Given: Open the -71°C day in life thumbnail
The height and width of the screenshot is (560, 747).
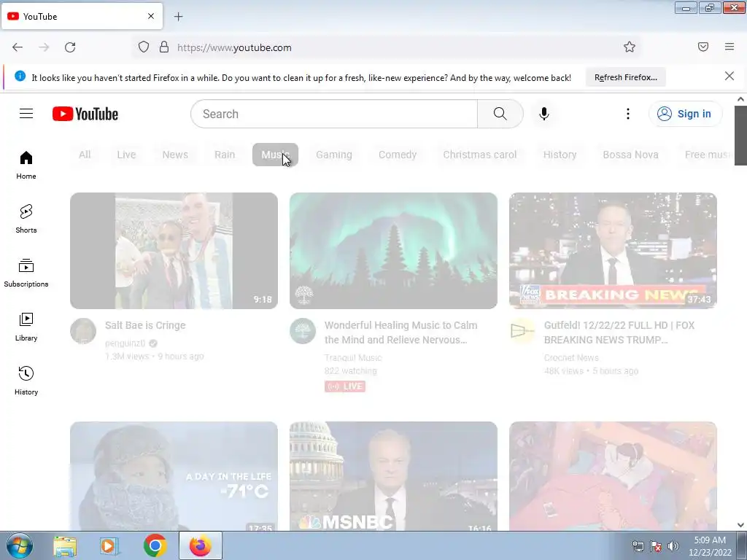Looking at the screenshot, I should pos(174,476).
